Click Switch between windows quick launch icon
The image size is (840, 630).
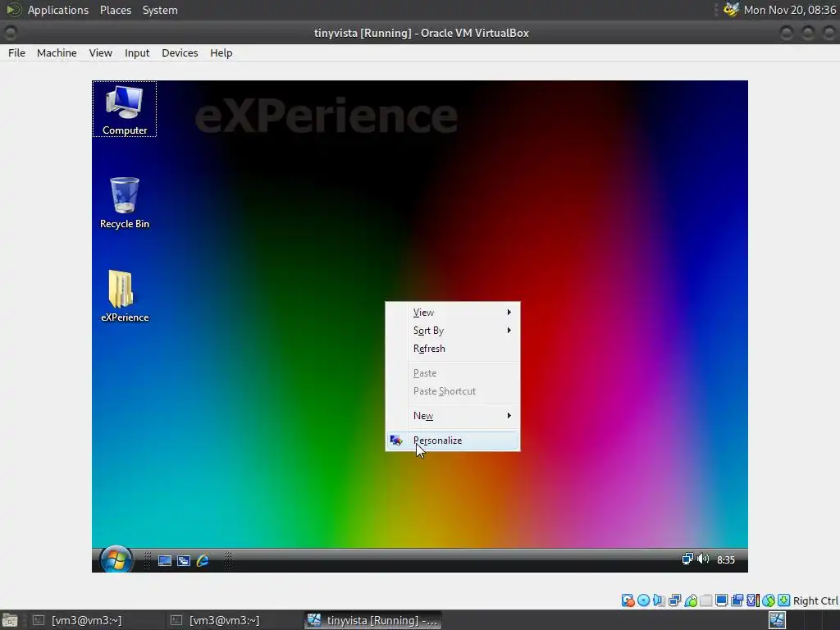[x=184, y=560]
